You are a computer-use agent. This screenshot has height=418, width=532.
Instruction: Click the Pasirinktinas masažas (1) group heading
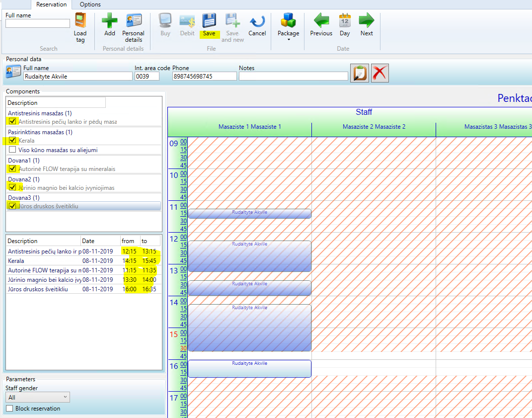pos(40,132)
